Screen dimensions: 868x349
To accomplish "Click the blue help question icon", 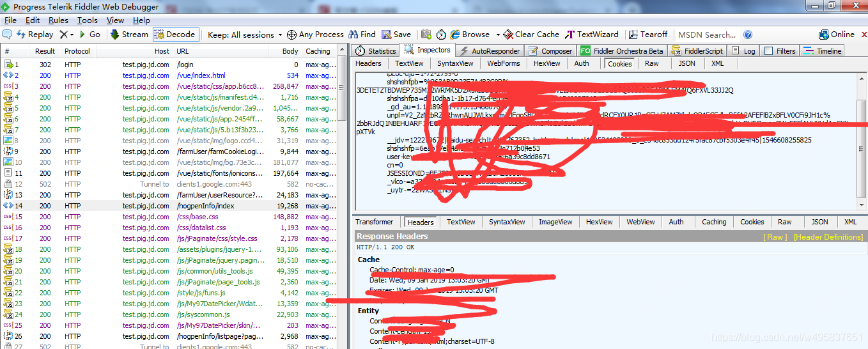I will (748, 35).
